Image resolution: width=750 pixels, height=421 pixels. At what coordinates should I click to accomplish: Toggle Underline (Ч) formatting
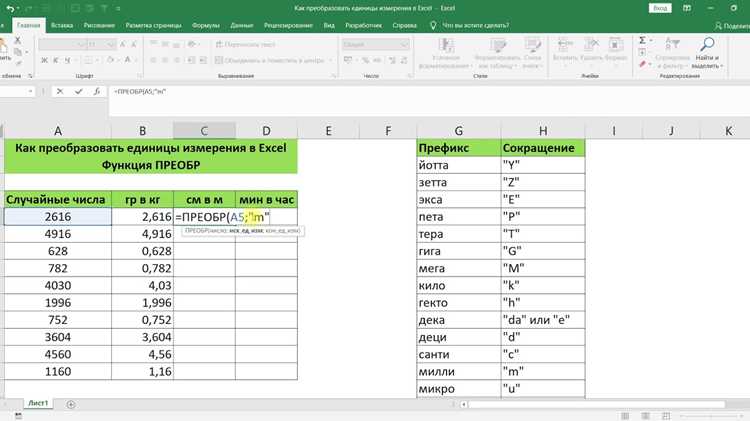pos(67,60)
